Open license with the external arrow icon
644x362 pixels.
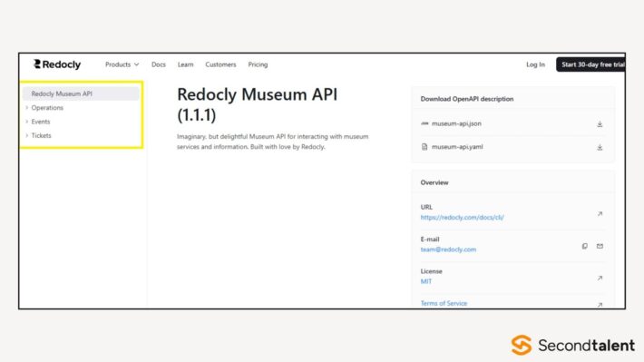(600, 279)
